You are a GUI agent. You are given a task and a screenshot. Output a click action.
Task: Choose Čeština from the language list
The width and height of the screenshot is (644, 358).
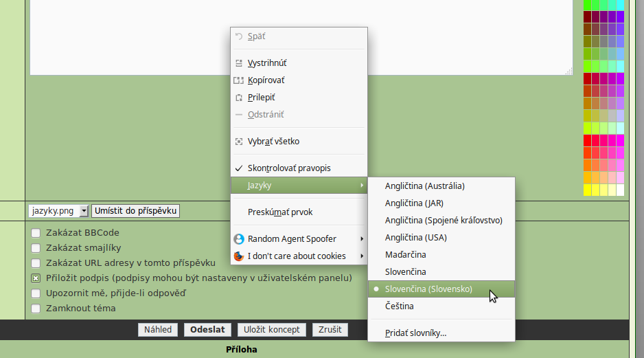tap(399, 306)
